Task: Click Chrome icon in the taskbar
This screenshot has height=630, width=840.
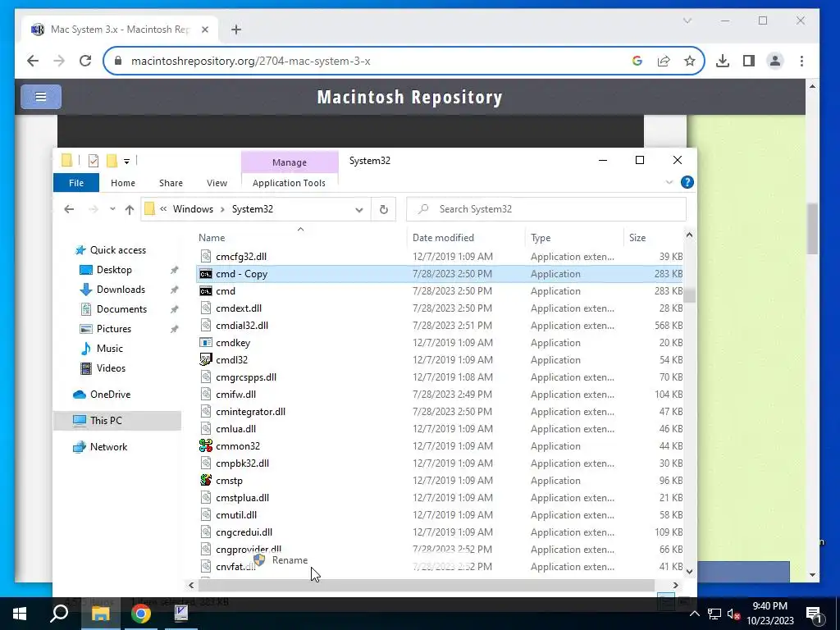Action: [140, 614]
